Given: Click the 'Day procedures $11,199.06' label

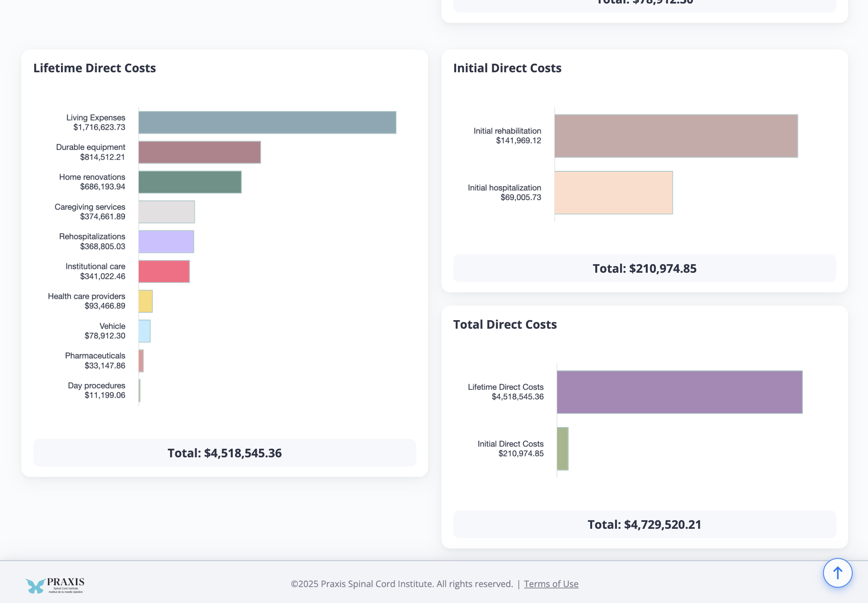Looking at the screenshot, I should click(x=96, y=390).
